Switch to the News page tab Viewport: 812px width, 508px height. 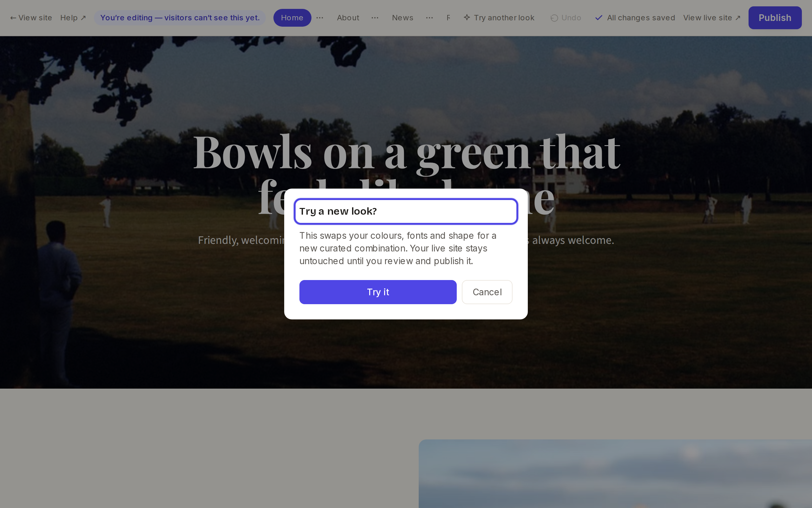pos(403,18)
